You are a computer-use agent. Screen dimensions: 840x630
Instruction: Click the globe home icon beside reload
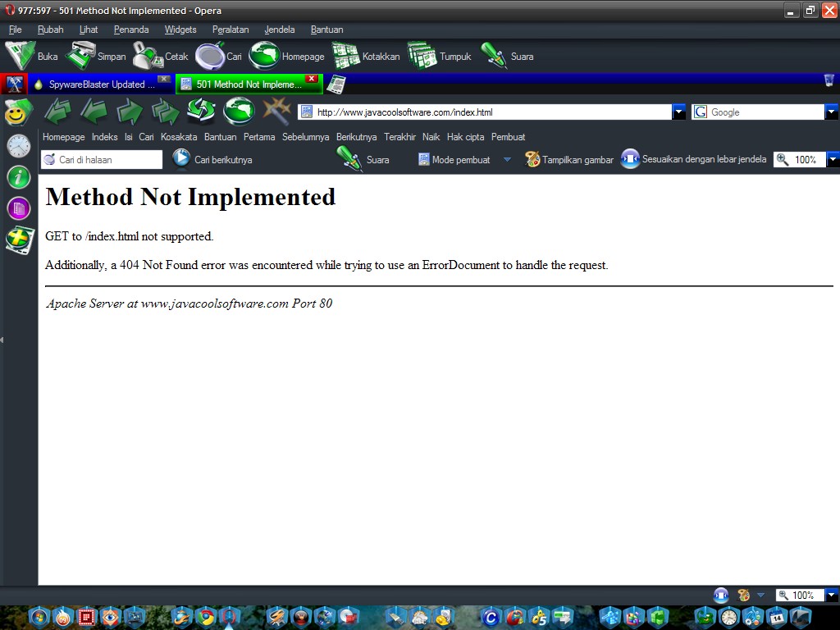coord(239,111)
